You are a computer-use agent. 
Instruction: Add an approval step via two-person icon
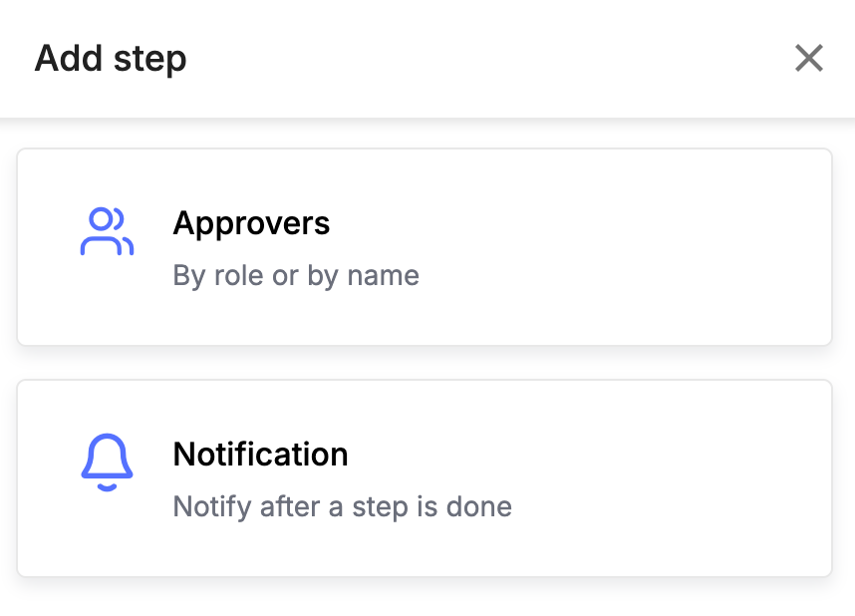pos(107,231)
